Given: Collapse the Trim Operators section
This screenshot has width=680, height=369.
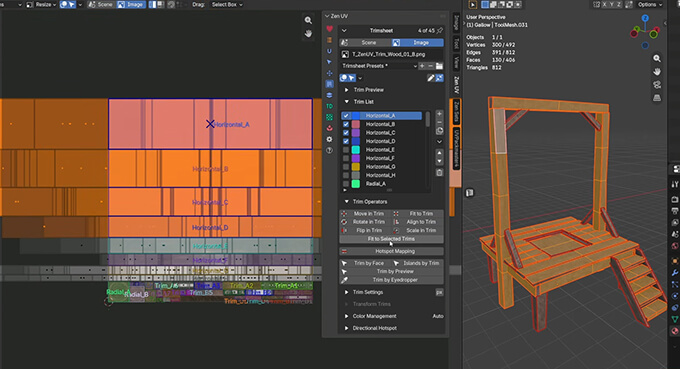Looking at the screenshot, I should pos(347,202).
